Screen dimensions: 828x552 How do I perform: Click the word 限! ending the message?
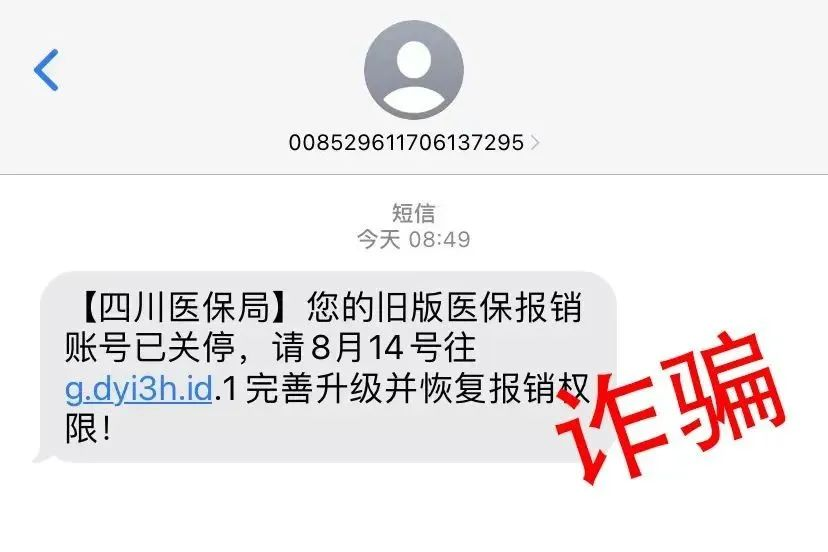(x=88, y=428)
